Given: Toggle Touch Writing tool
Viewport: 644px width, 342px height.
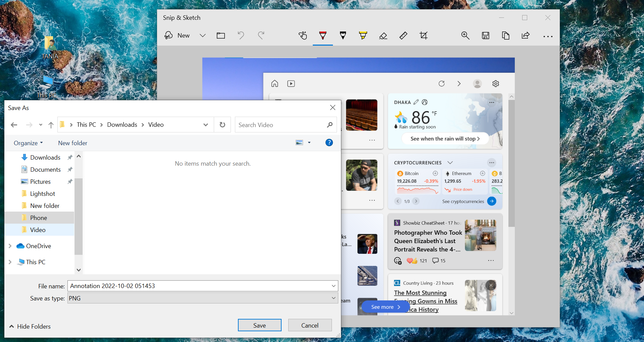Looking at the screenshot, I should coord(303,36).
